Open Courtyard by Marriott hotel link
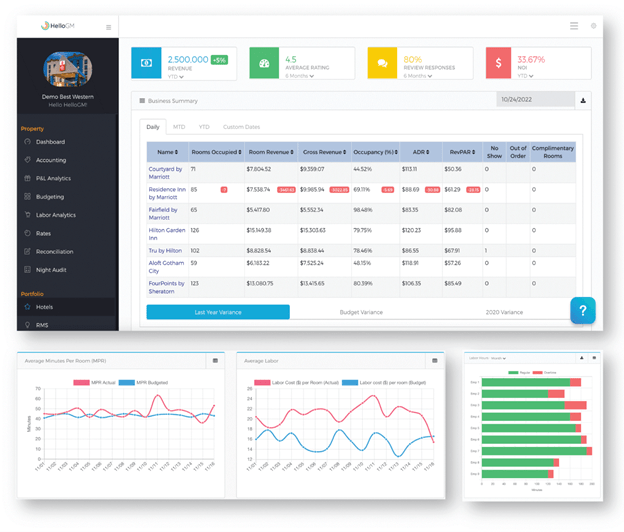624x532 pixels. [x=165, y=173]
